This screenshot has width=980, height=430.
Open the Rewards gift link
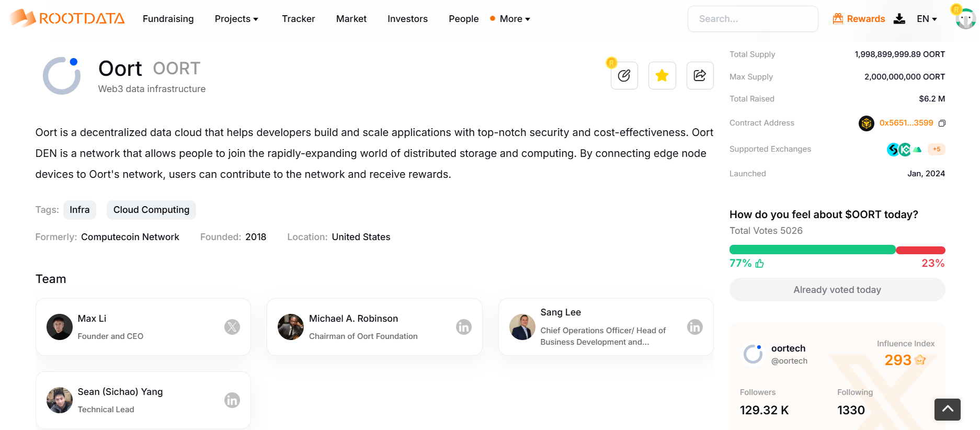point(859,19)
